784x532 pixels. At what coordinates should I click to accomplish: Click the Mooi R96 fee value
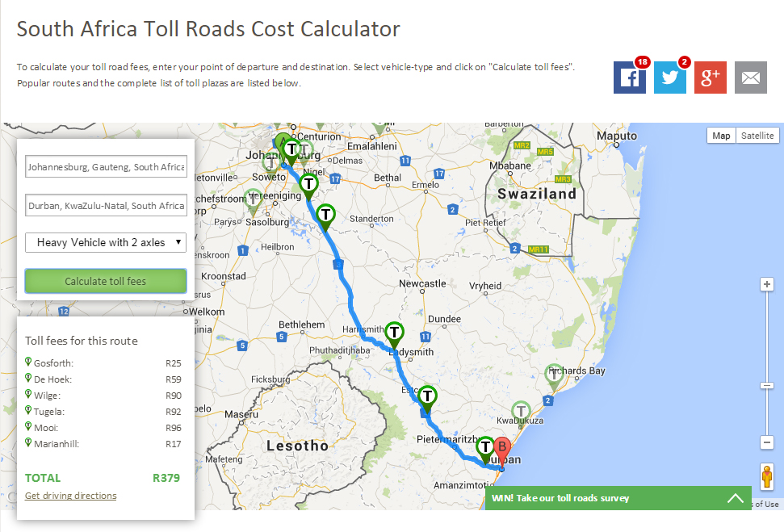174,428
